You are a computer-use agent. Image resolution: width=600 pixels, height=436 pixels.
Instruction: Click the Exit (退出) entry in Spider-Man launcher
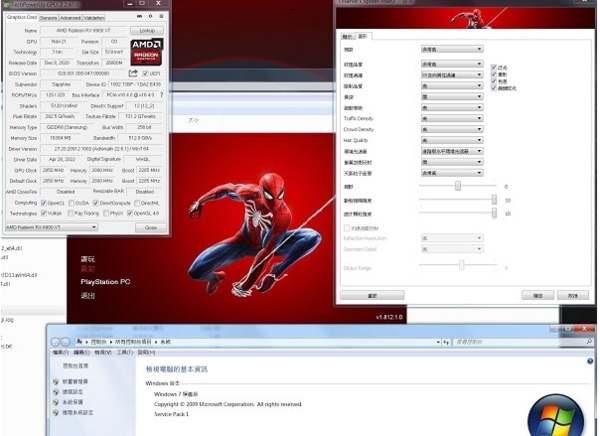pos(88,296)
